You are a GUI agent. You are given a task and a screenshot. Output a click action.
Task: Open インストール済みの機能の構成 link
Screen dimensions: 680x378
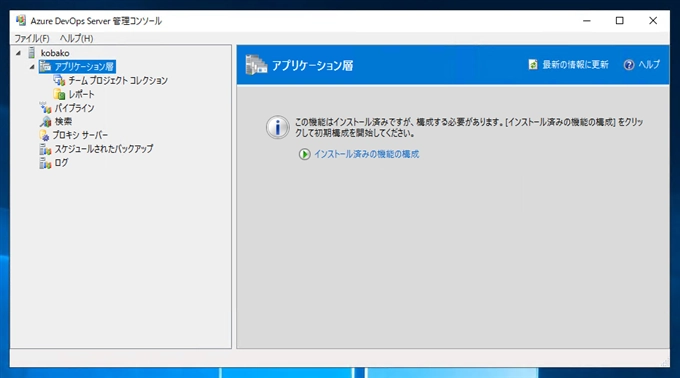(366, 154)
